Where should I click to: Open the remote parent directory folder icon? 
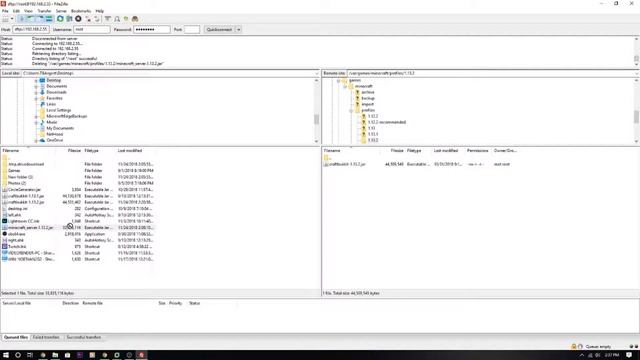point(326,158)
